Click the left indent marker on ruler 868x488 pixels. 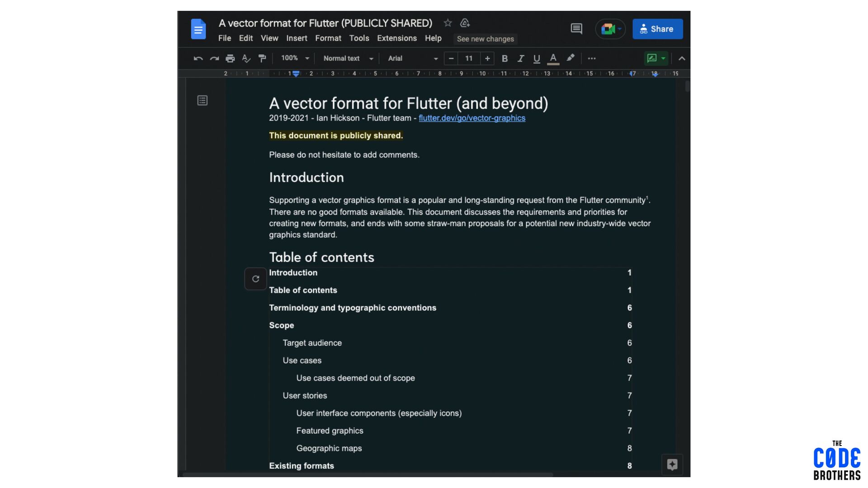tap(296, 74)
